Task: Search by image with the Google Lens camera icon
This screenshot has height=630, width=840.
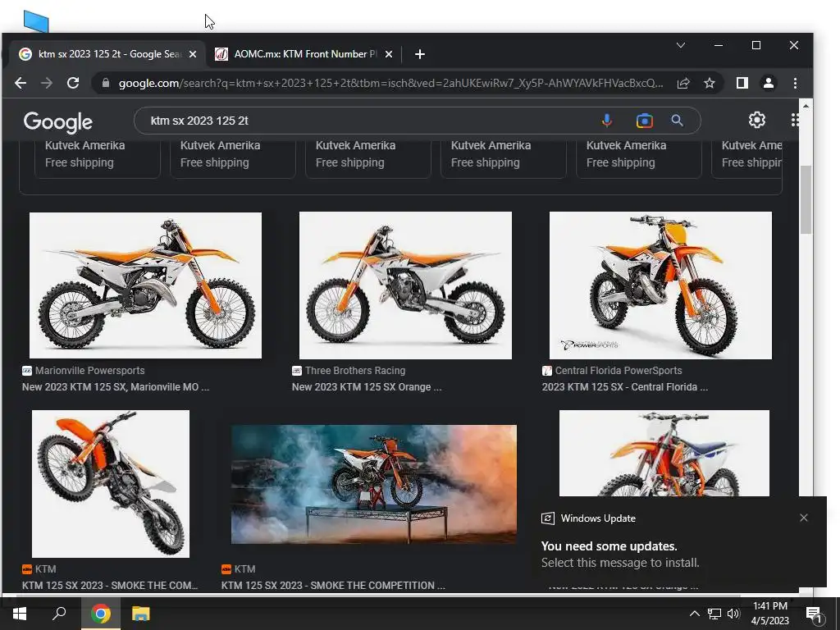Action: point(645,121)
